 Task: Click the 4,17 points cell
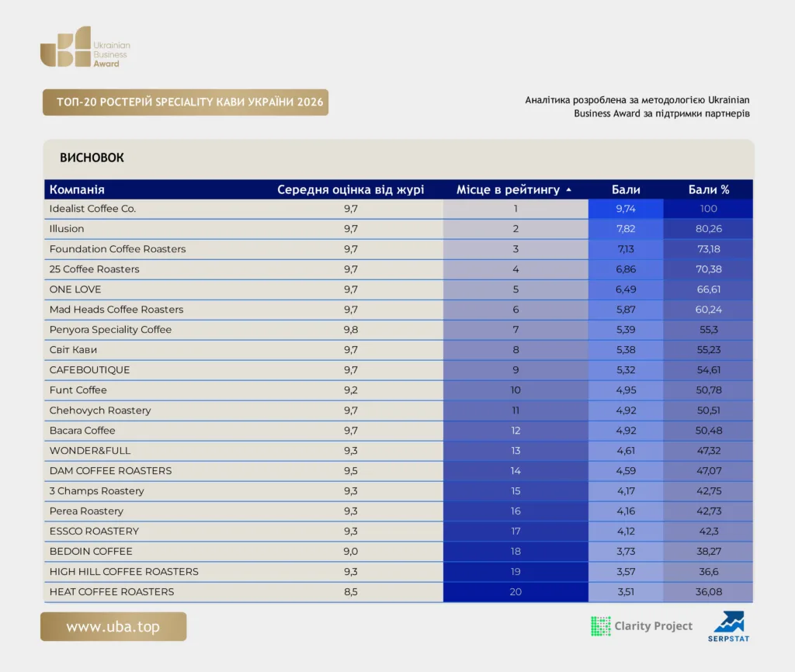click(626, 491)
